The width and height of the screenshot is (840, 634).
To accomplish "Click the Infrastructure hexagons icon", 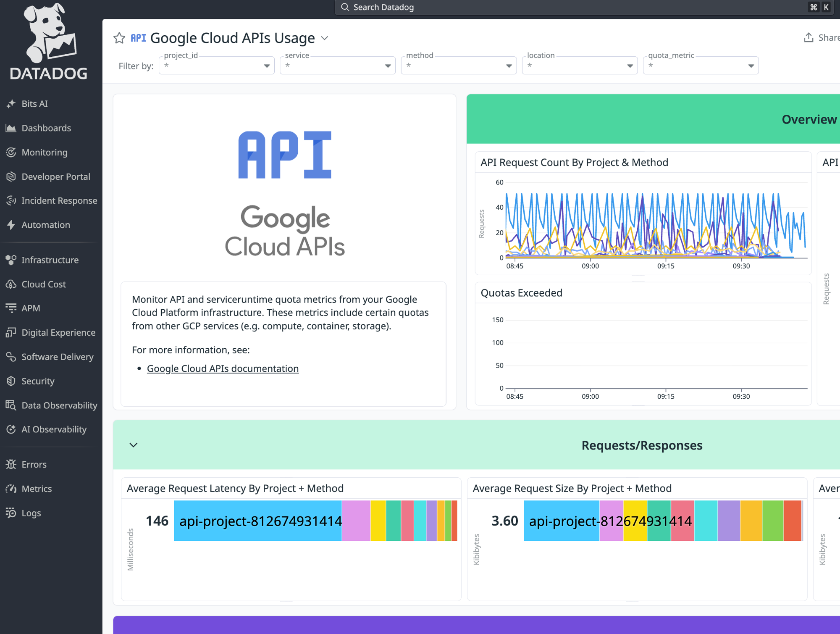I will (11, 260).
